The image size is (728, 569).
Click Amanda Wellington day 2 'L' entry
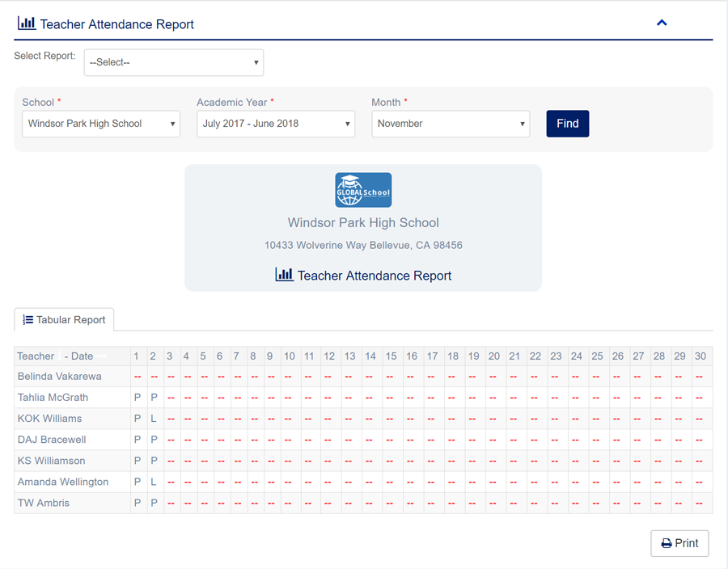coord(154,482)
